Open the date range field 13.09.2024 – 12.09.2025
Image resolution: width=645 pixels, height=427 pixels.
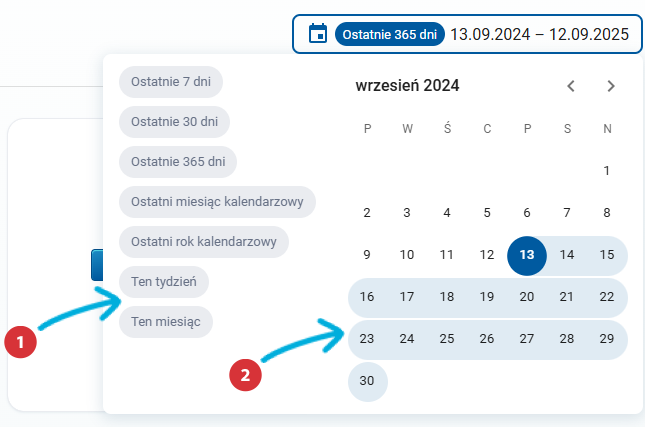pyautogui.click(x=539, y=34)
